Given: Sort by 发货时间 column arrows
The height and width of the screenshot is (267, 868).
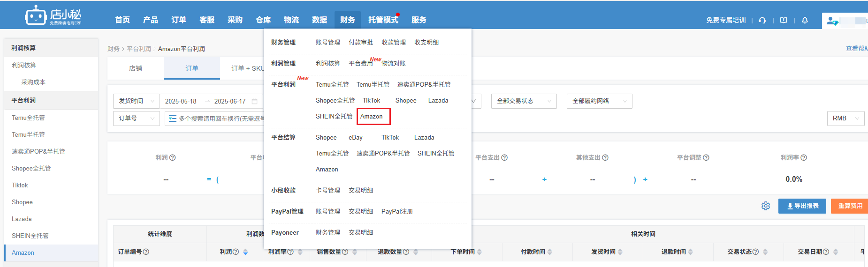Looking at the screenshot, I should (620, 252).
